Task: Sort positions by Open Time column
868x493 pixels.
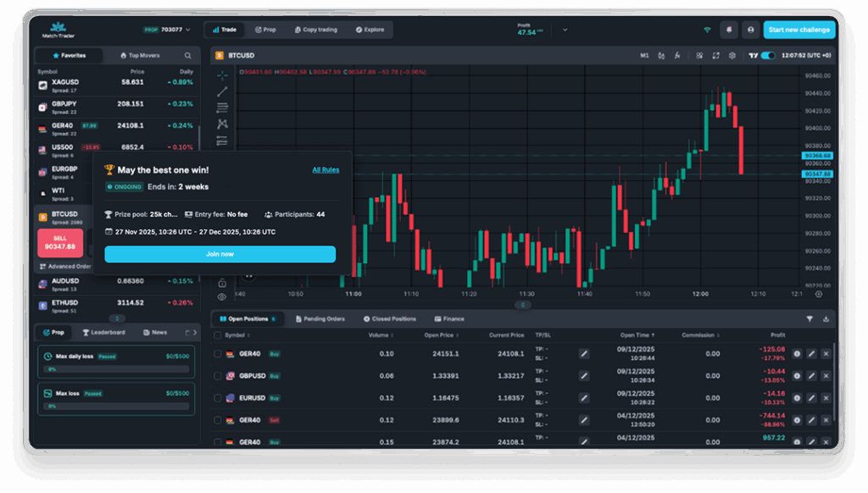Action: tap(637, 335)
